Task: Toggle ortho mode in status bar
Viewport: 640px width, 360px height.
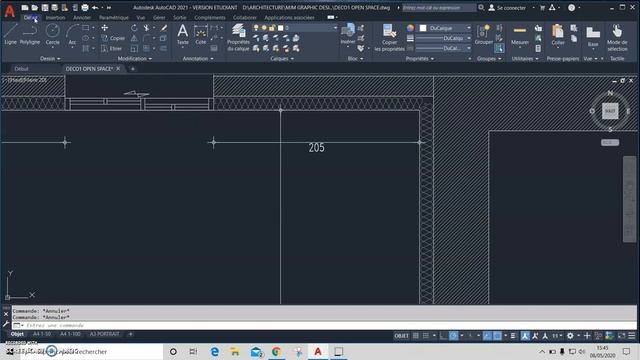Action: pyautogui.click(x=443, y=336)
